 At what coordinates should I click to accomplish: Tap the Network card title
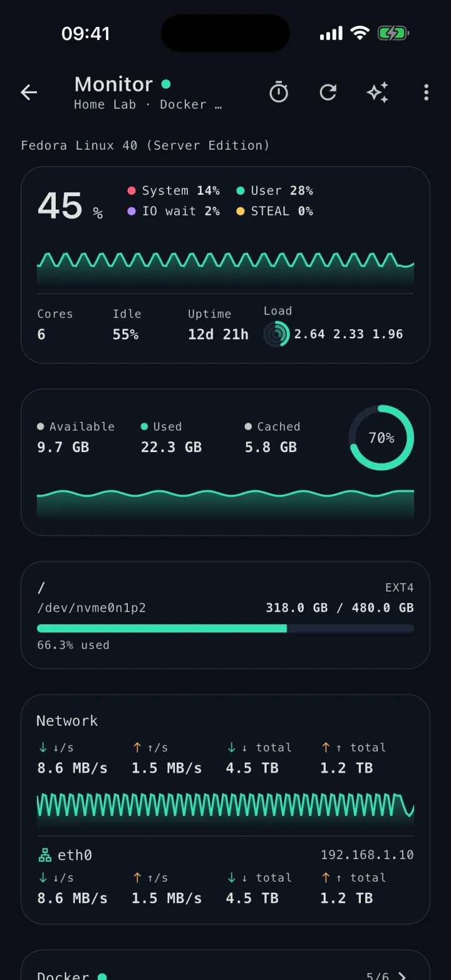pyautogui.click(x=67, y=721)
